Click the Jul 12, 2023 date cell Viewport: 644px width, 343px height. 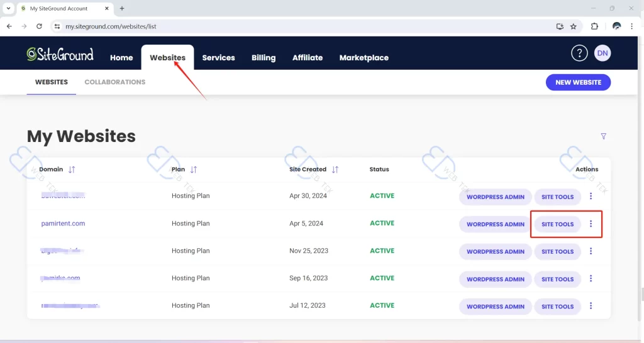click(x=307, y=306)
